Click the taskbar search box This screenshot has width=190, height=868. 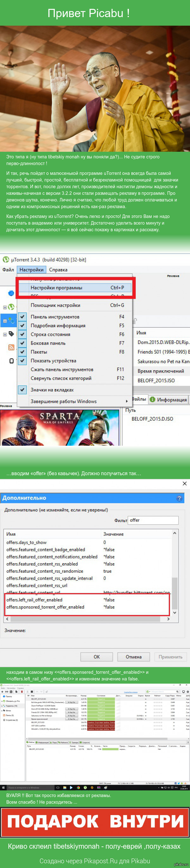click(x=30, y=788)
